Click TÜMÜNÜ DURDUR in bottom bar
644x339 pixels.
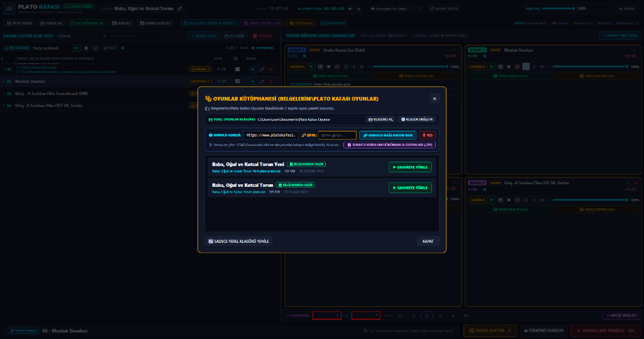click(x=544, y=331)
